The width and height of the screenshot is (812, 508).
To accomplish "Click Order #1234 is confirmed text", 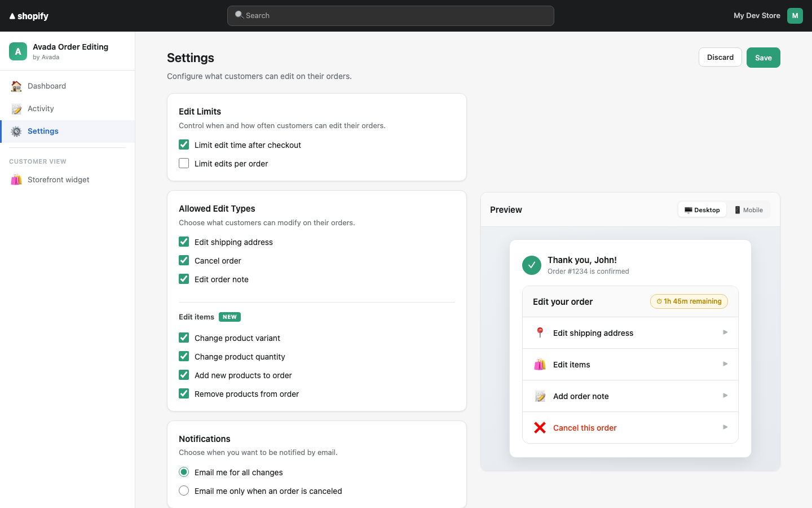I will tap(588, 271).
